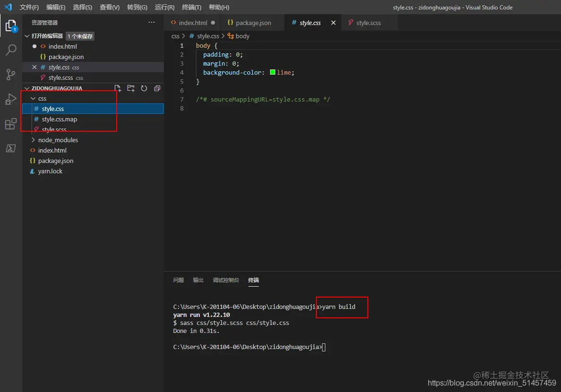Switch to the 输出 panel tab
The width and height of the screenshot is (561, 392).
point(198,280)
